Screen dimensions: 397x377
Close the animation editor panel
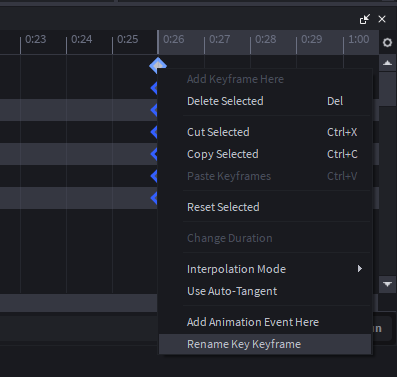382,19
